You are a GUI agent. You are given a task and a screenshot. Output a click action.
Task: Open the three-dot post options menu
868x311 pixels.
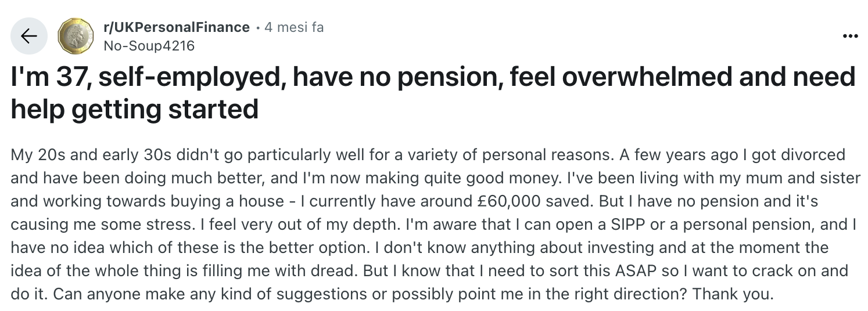tap(849, 36)
